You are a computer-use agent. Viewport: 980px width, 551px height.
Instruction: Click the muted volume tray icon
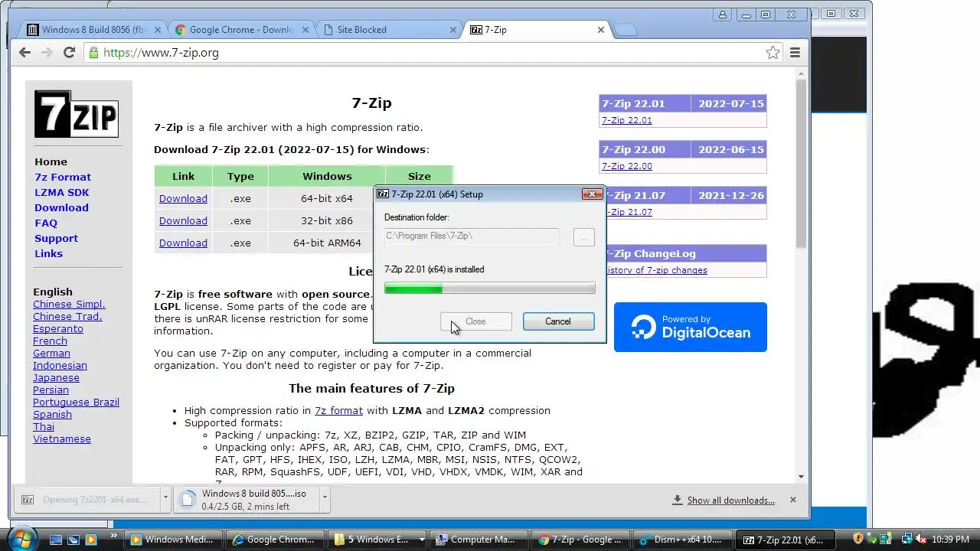(x=921, y=539)
